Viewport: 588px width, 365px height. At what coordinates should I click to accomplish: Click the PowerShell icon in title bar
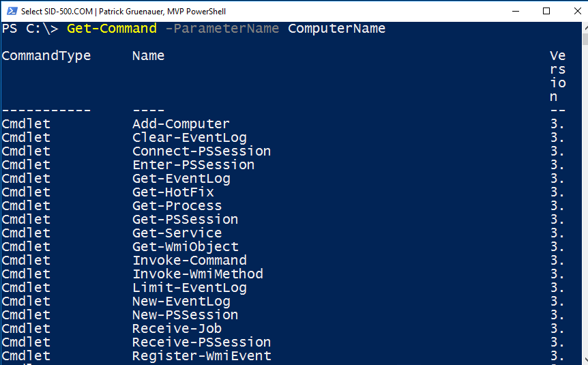[10, 11]
